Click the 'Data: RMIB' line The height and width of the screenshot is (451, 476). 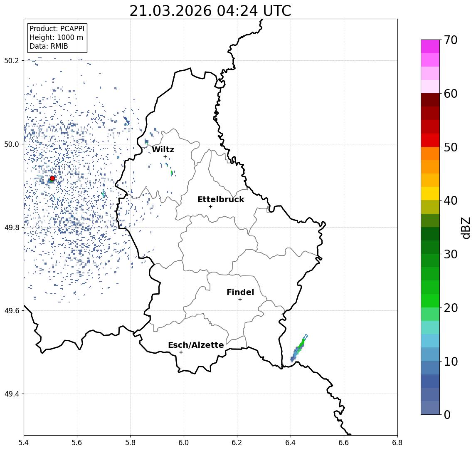pos(49,47)
